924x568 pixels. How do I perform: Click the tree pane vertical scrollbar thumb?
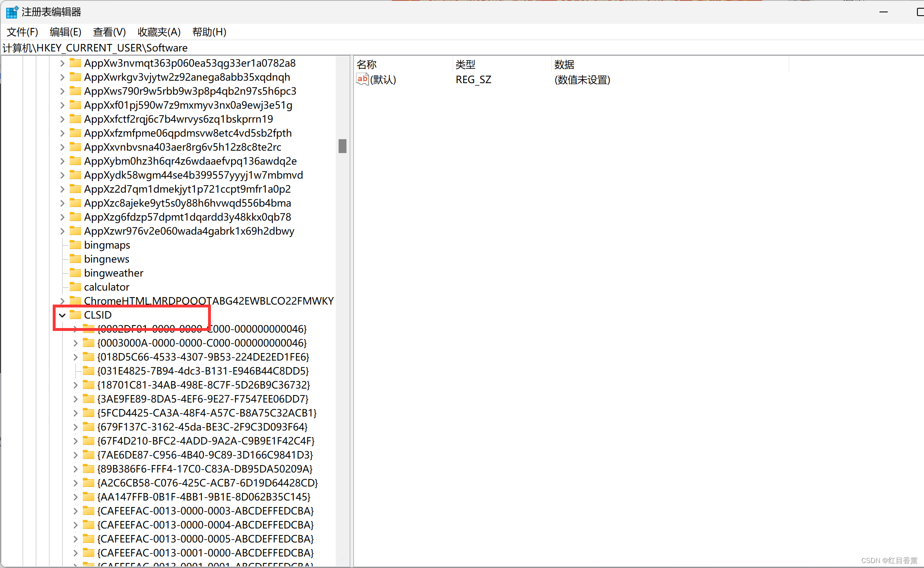(342, 146)
